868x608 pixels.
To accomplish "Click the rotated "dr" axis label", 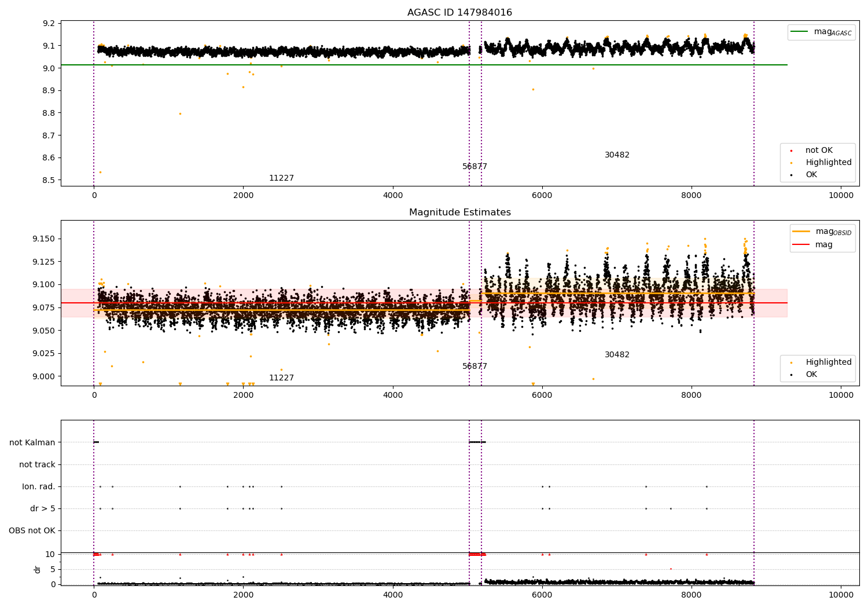I will (x=38, y=569).
